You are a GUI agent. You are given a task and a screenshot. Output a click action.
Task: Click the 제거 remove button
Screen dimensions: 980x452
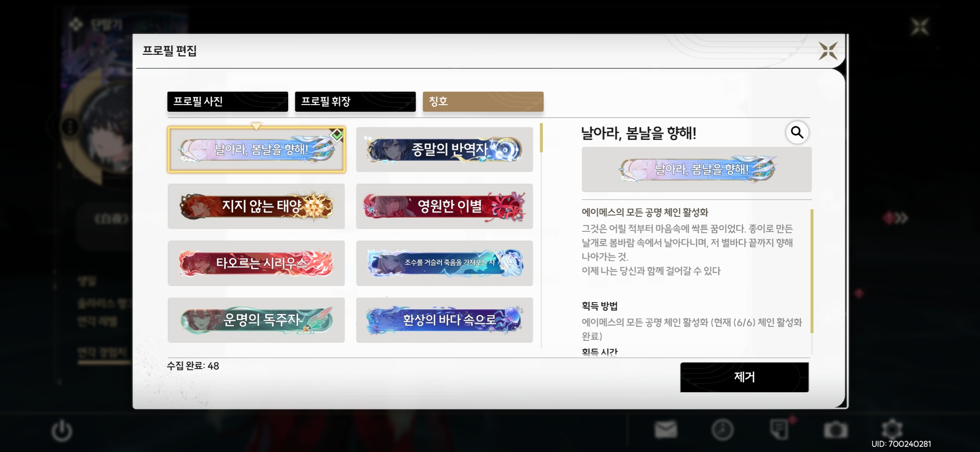point(744,377)
